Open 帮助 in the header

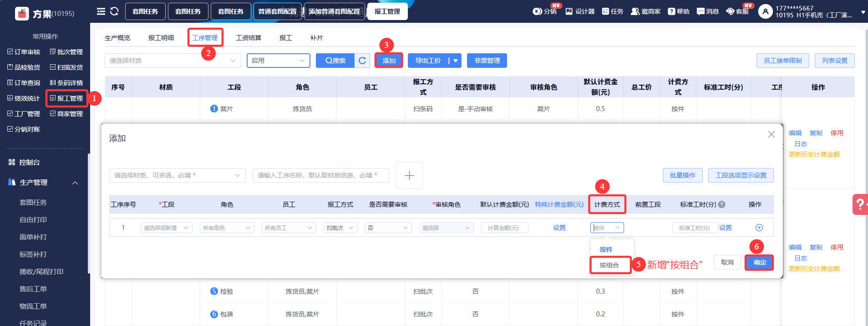[x=679, y=11]
